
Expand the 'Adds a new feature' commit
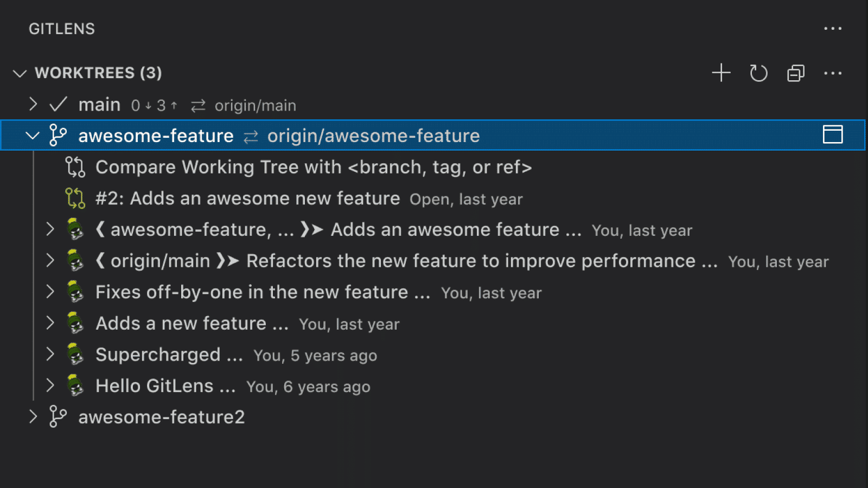(x=50, y=323)
